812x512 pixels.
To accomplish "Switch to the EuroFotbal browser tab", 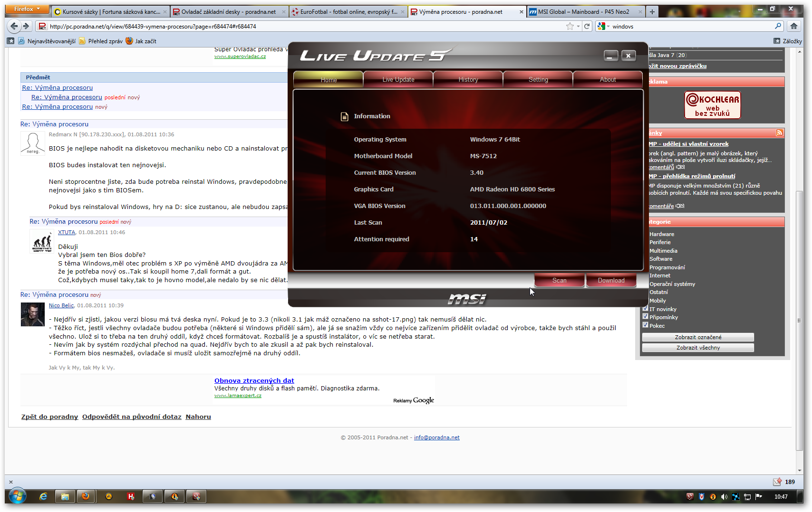I will [348, 12].
